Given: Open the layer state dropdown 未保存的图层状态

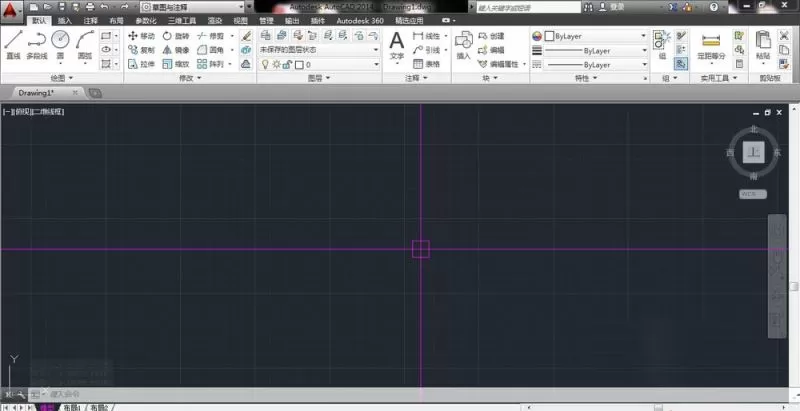Looking at the screenshot, I should [319, 50].
